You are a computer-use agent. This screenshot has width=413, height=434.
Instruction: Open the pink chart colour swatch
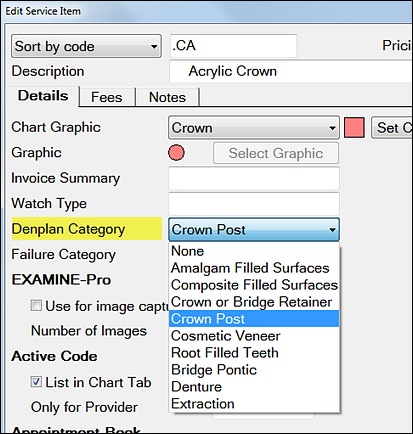[x=354, y=127]
